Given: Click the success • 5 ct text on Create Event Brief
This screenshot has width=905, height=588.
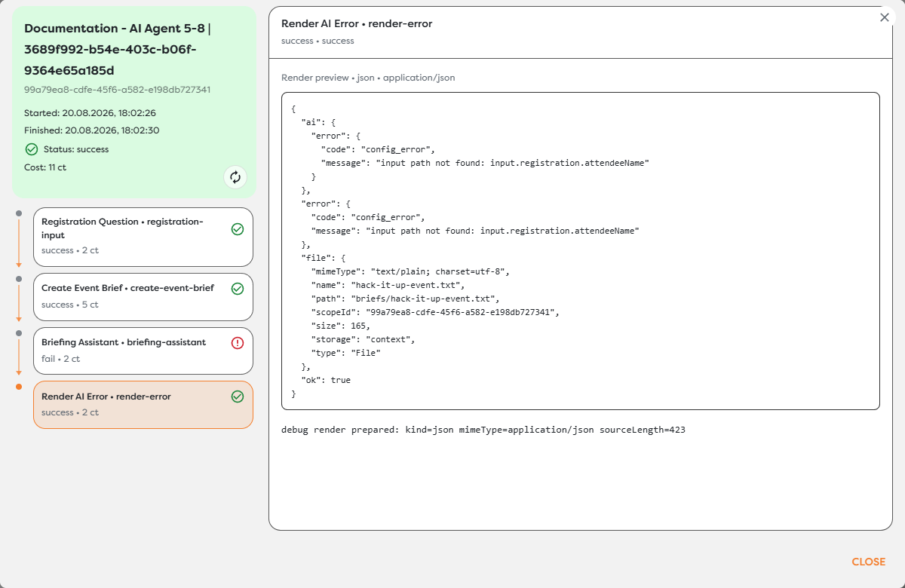Looking at the screenshot, I should pyautogui.click(x=70, y=305).
